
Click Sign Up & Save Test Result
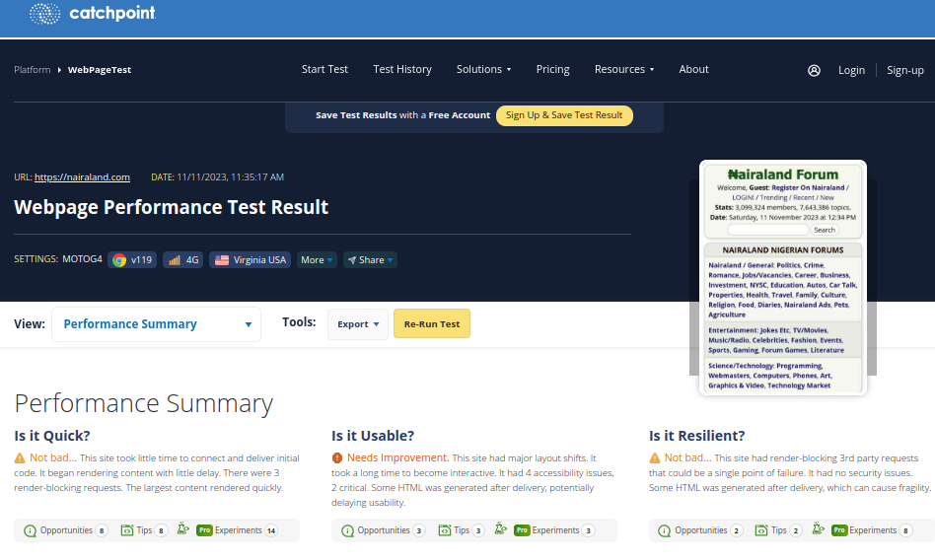[564, 115]
